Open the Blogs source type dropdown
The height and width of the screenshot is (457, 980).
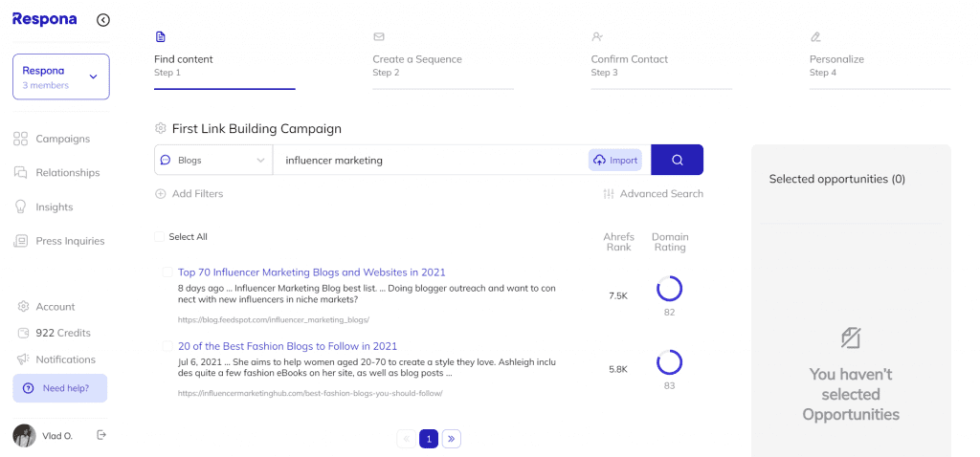pos(213,160)
